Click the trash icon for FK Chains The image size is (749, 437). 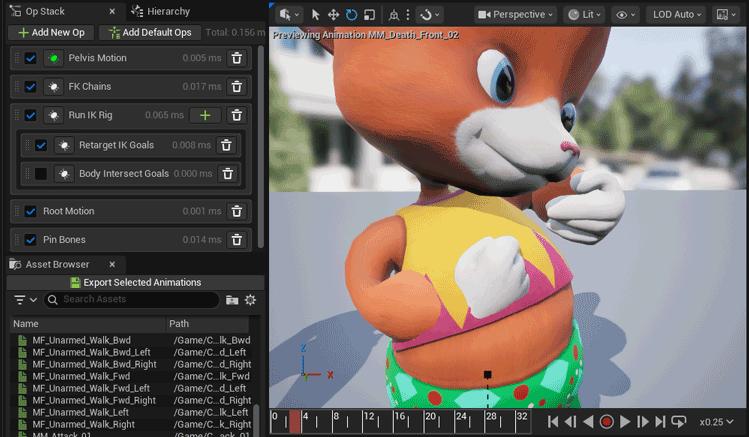(x=236, y=87)
